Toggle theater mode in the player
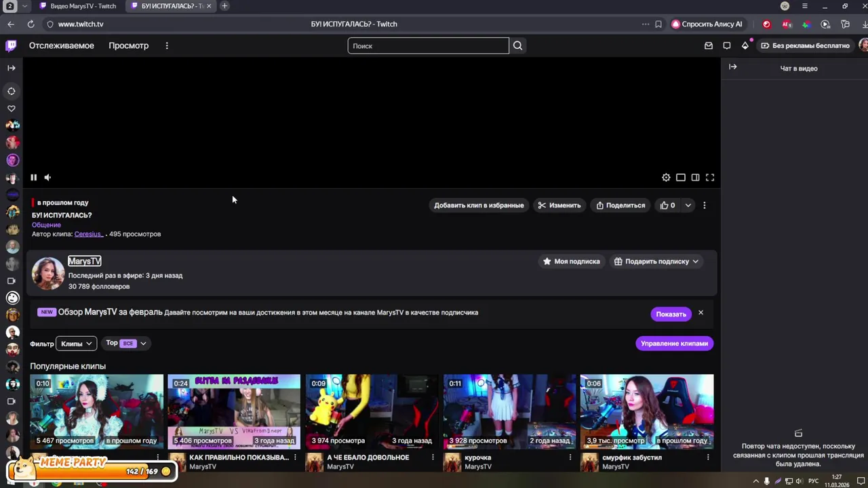 pyautogui.click(x=695, y=178)
